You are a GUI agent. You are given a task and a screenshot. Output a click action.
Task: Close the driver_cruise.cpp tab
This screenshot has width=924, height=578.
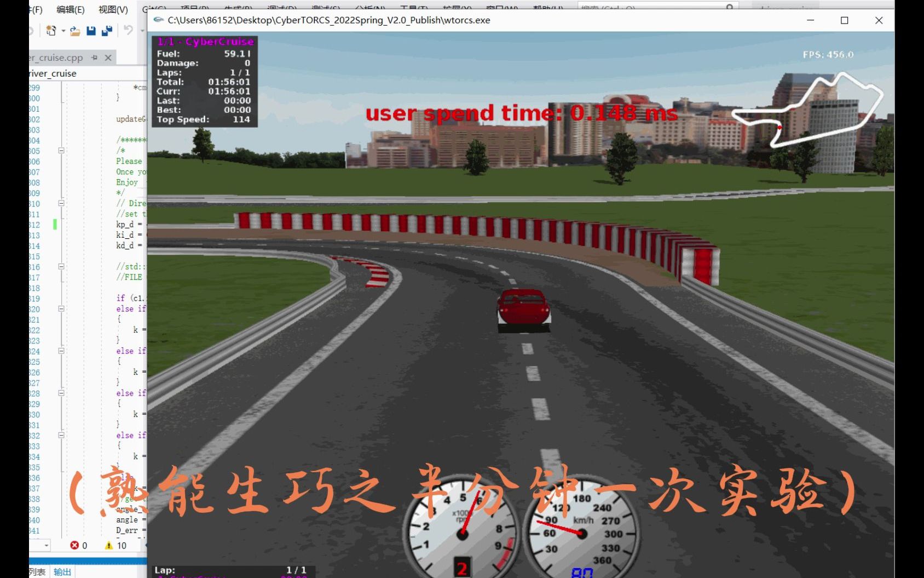108,58
